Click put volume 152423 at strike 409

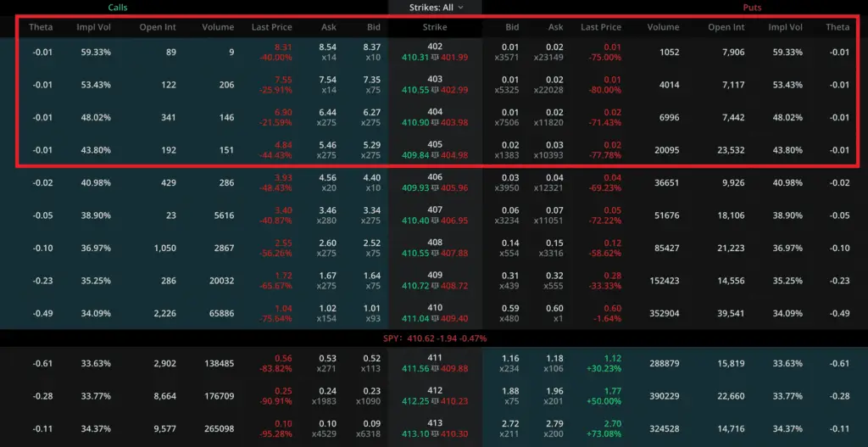coord(664,281)
